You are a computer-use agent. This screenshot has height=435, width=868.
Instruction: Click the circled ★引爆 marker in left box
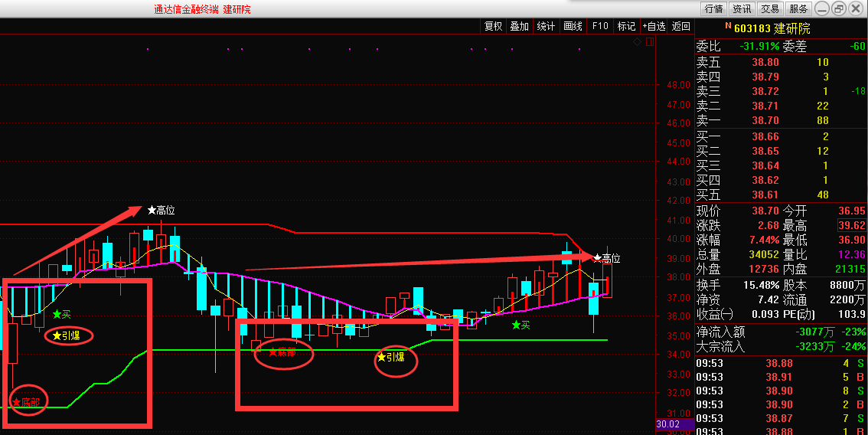point(67,335)
